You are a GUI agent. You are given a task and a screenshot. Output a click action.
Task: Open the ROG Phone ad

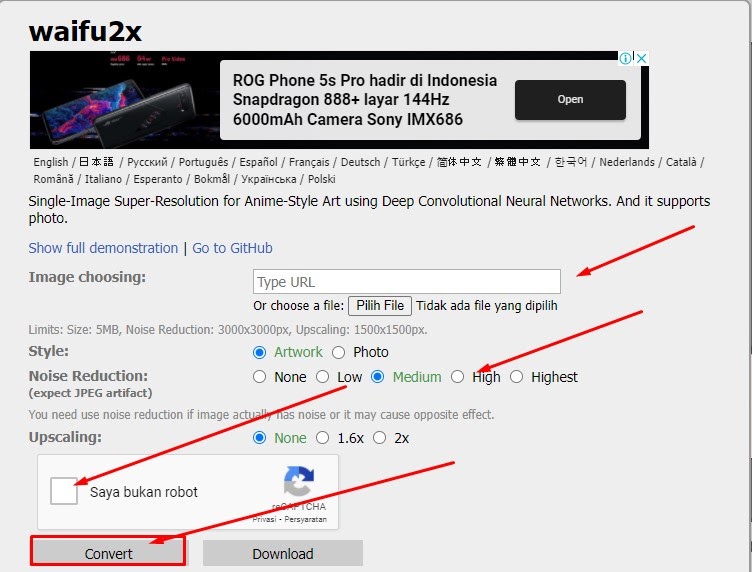(570, 99)
